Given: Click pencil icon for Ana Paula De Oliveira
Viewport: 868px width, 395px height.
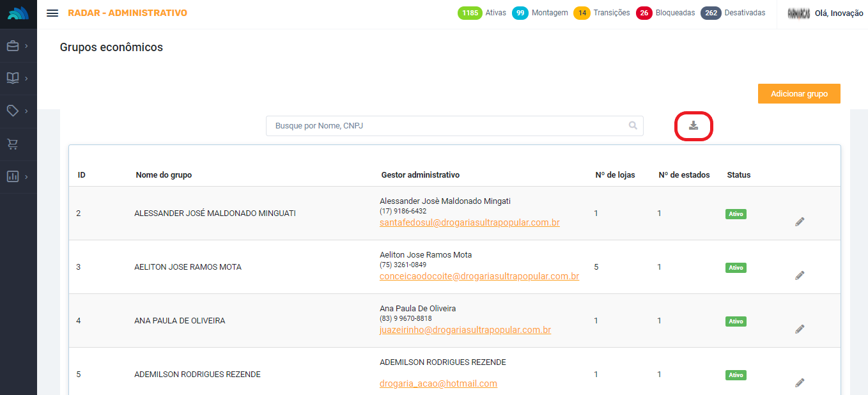Looking at the screenshot, I should coord(800,329).
